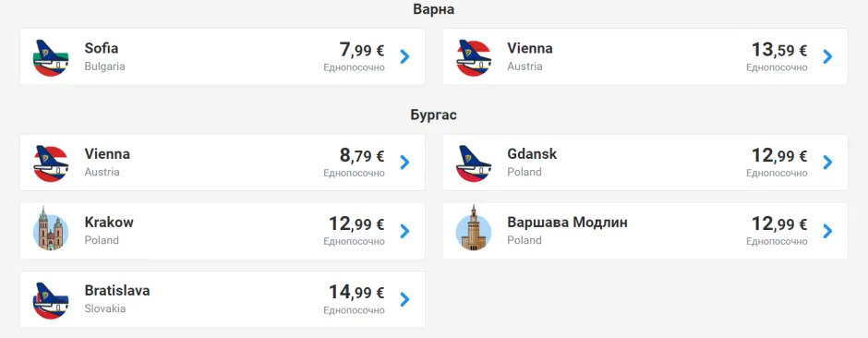Click the Krakow card blue chevron arrow
Image resolution: width=868 pixels, height=338 pixels.
[404, 231]
